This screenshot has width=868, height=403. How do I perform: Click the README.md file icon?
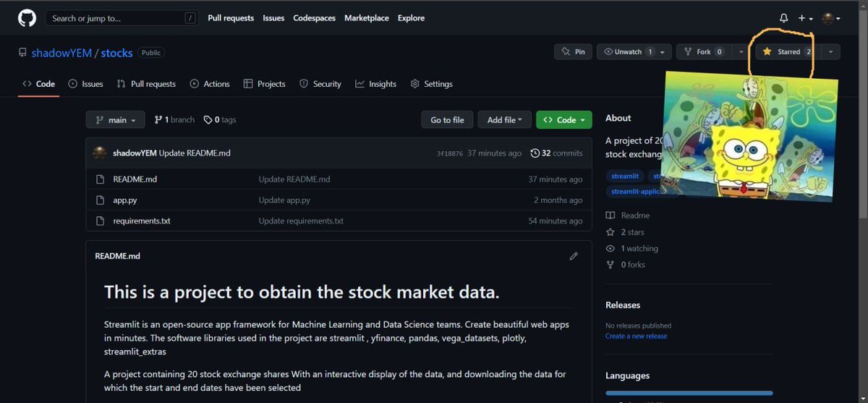[x=100, y=179]
